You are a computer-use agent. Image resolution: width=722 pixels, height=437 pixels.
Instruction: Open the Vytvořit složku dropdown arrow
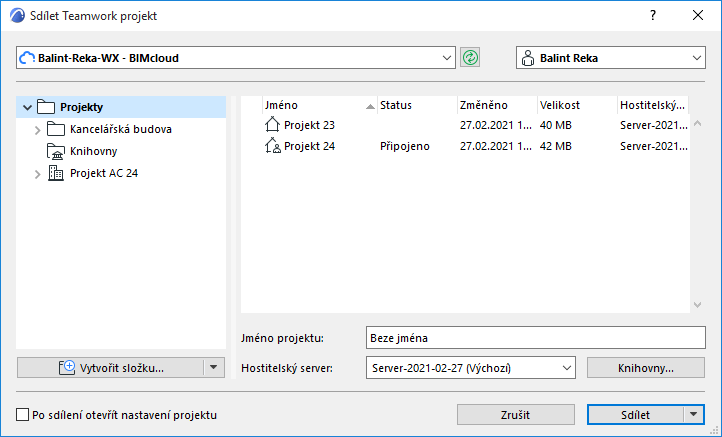[213, 367]
